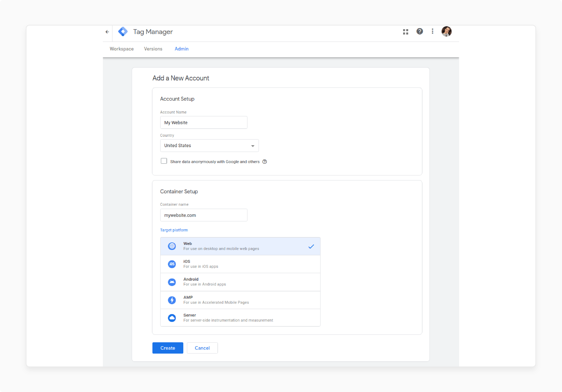Click the back arrow icon
The height and width of the screenshot is (392, 562).
(107, 32)
